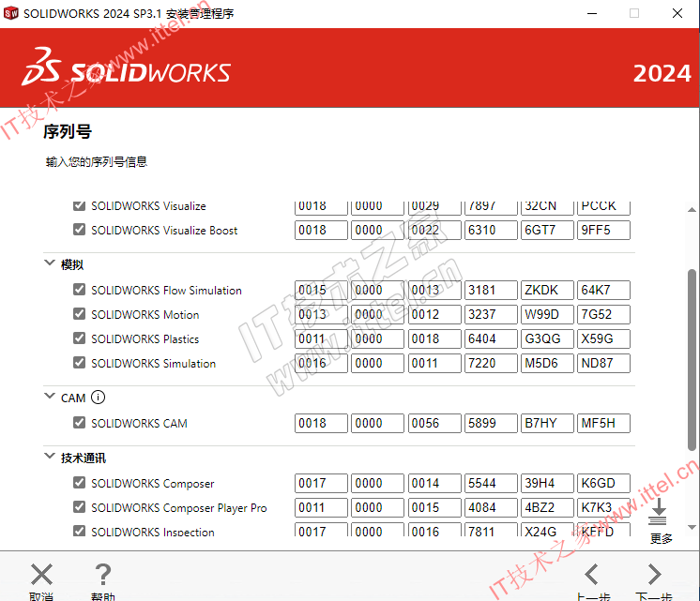Collapse the 模拟 section
Viewport: 700px width, 601px height.
tap(50, 263)
